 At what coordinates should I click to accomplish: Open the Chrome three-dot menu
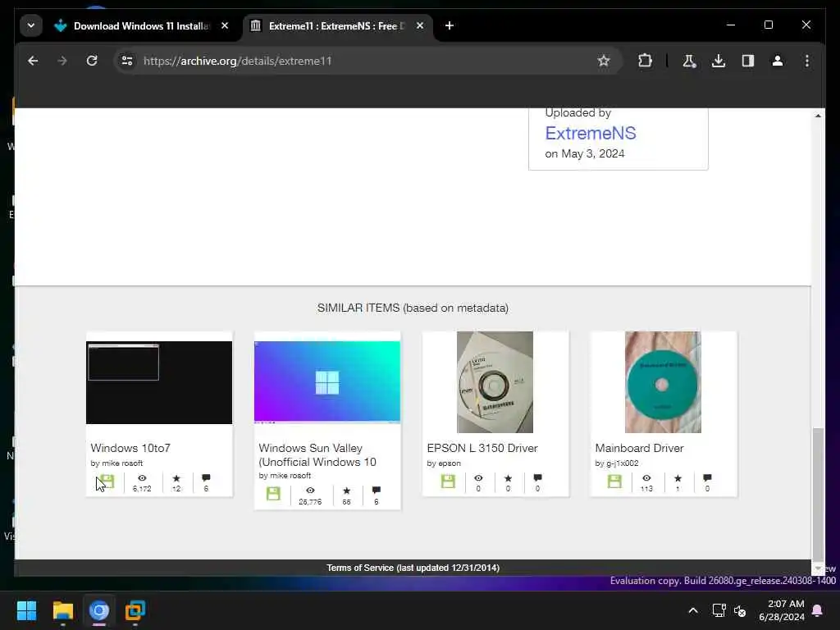pos(807,61)
